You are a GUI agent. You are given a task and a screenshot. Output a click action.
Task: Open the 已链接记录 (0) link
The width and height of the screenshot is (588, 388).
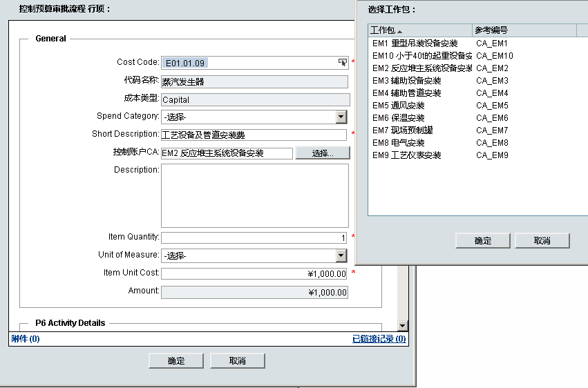(x=379, y=339)
